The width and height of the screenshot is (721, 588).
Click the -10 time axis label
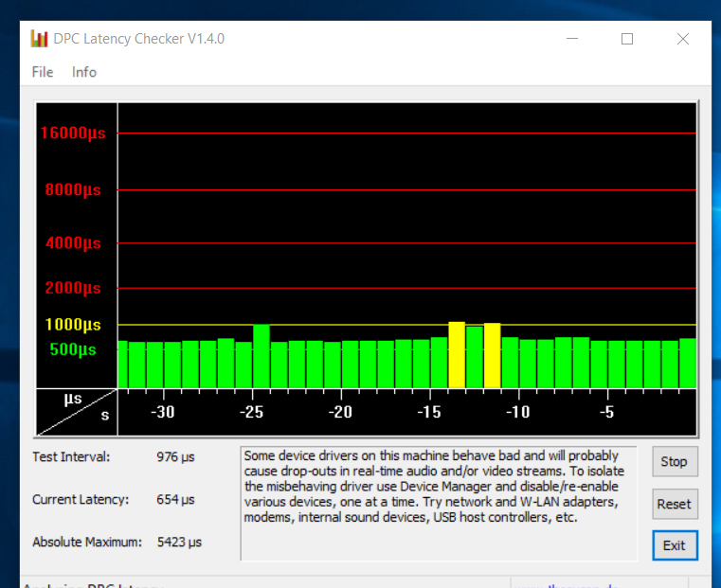[x=517, y=412]
